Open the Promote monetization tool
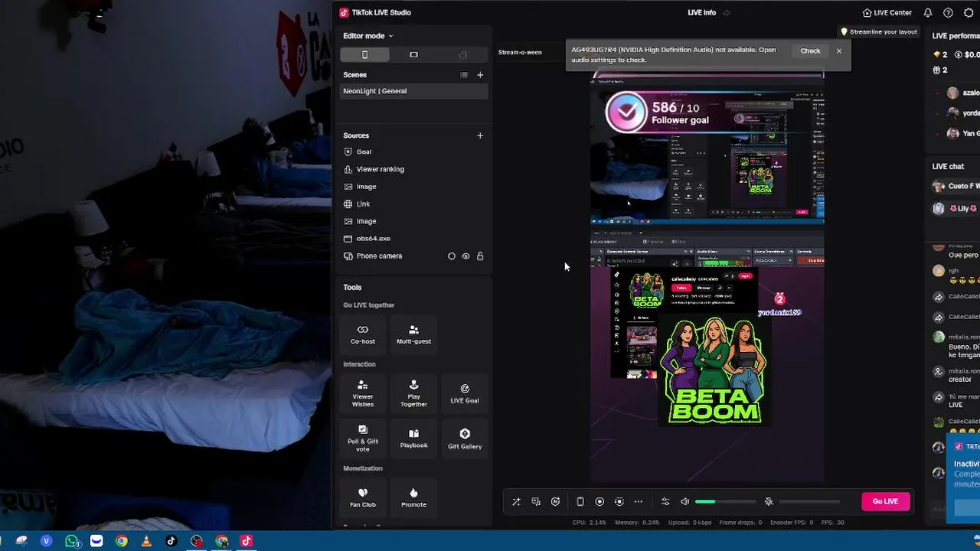The width and height of the screenshot is (980, 551). coord(413,497)
